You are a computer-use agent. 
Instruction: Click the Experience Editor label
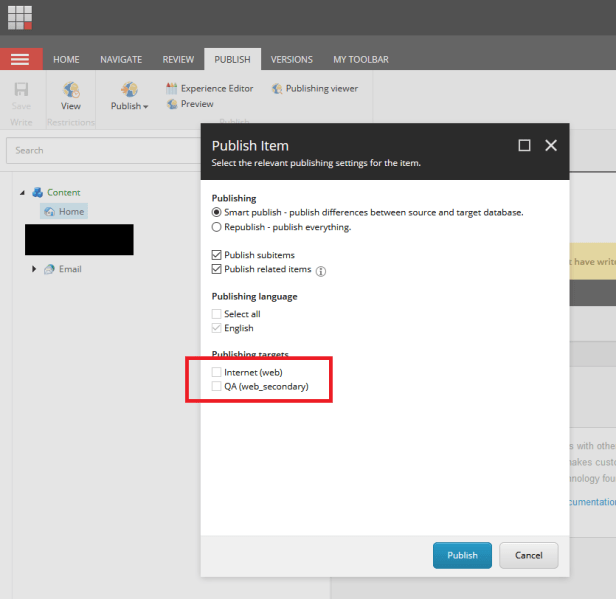point(217,88)
